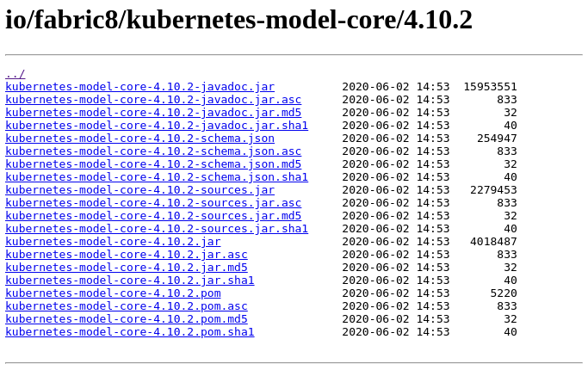Click file size 15953551 of javadoc.jar
Viewport: 588px width, 370px height.
tap(490, 87)
